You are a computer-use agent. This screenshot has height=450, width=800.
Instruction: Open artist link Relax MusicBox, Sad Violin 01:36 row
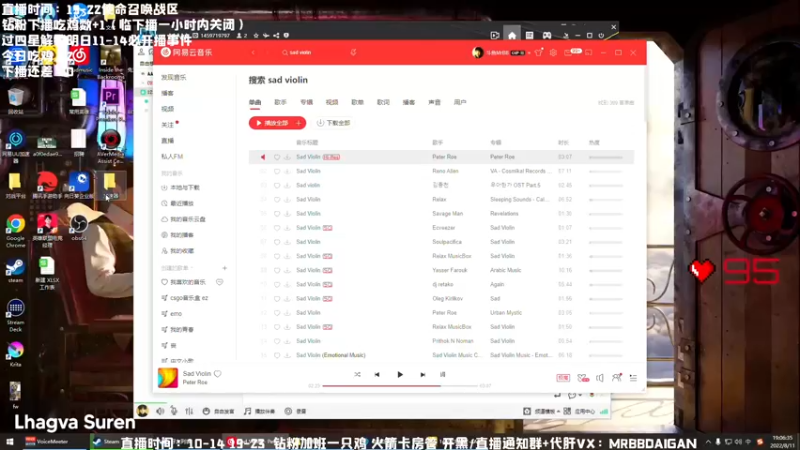tap(452, 256)
